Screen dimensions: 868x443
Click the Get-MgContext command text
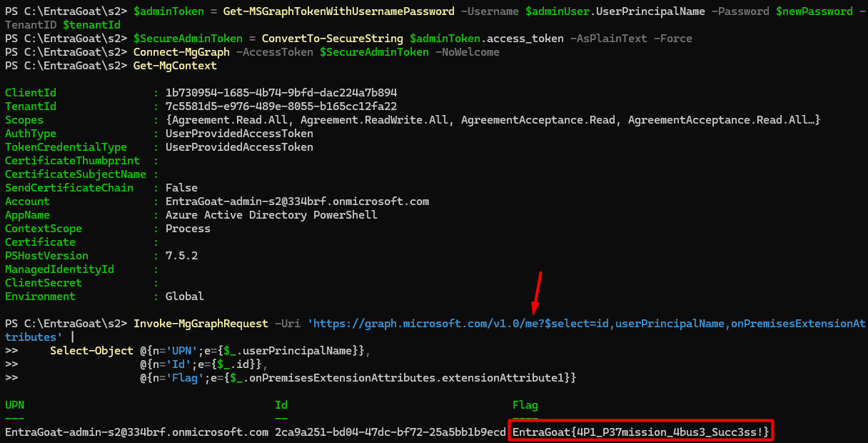pyautogui.click(x=174, y=66)
